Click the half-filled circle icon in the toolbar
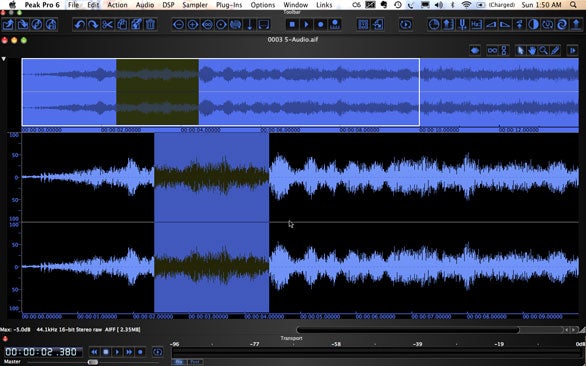 [x=533, y=25]
